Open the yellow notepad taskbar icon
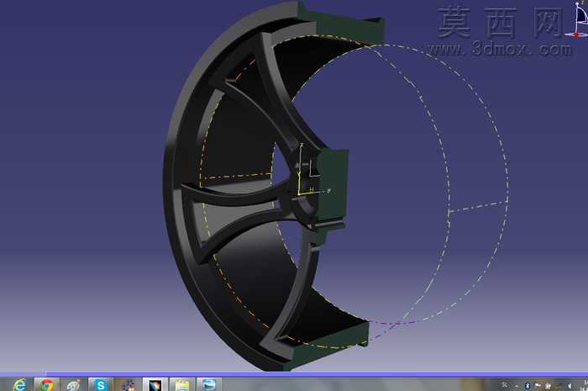Viewport: 588px width, 391px height. [182, 385]
